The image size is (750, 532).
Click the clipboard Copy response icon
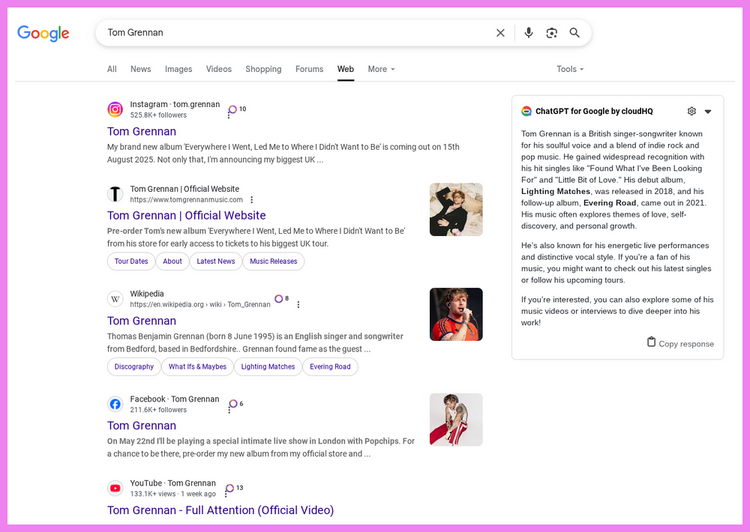651,342
